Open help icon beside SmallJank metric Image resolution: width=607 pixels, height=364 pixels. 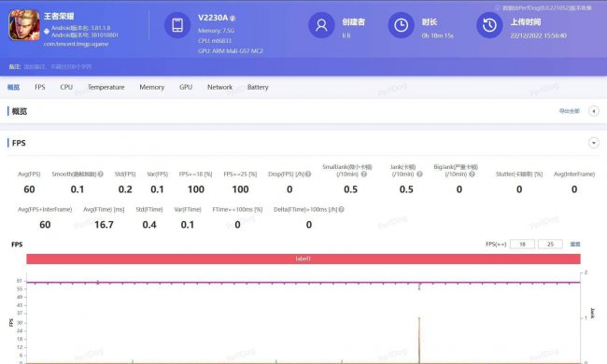tap(364, 175)
